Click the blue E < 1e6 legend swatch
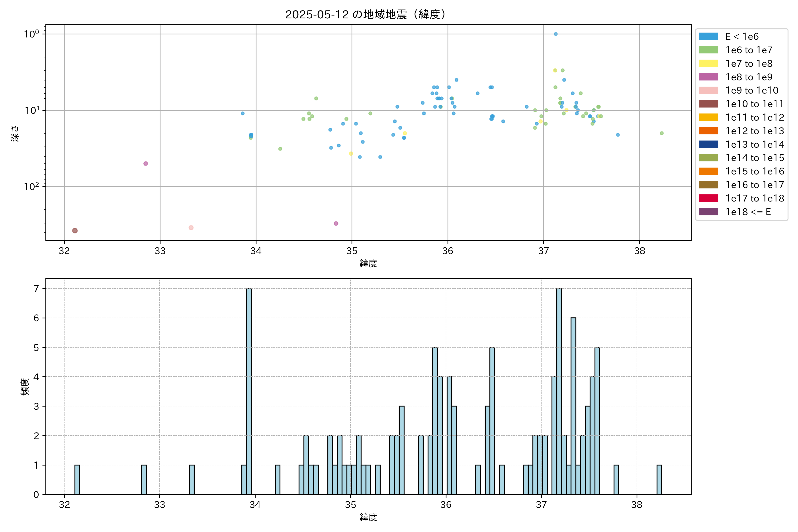The width and height of the screenshot is (798, 532). [x=708, y=37]
